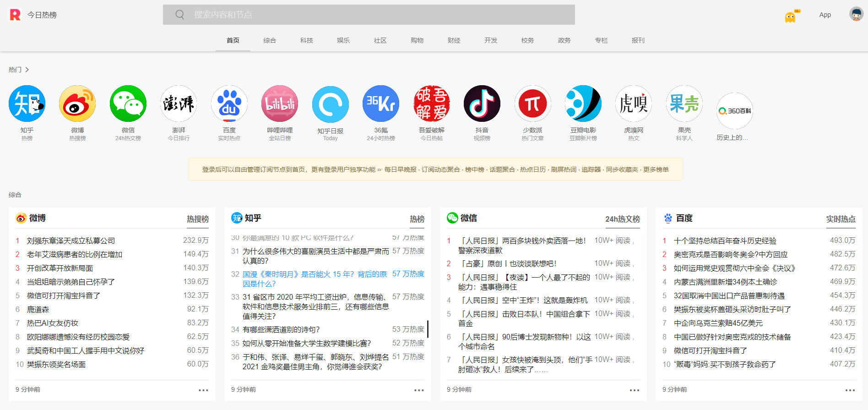
Task: Click the Baidu paw logo in 百度 card header
Action: [668, 218]
